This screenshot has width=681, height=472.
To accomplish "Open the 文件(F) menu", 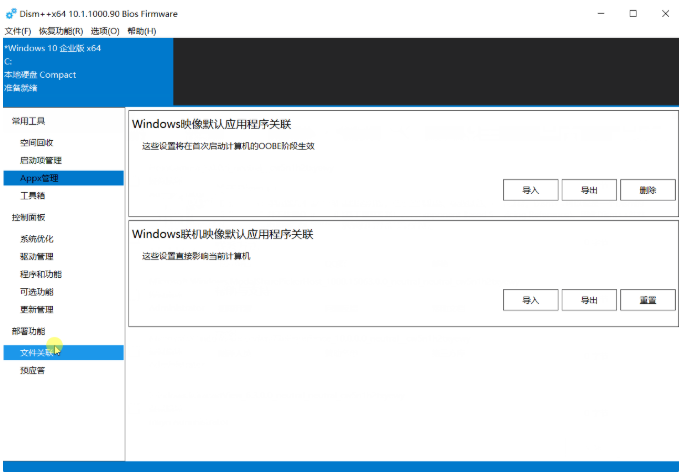I will (x=18, y=31).
